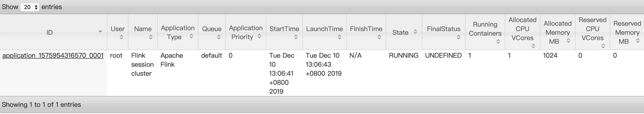Click the User column sort icon
Image resolution: width=644 pixels, height=114 pixels.
click(121, 37)
